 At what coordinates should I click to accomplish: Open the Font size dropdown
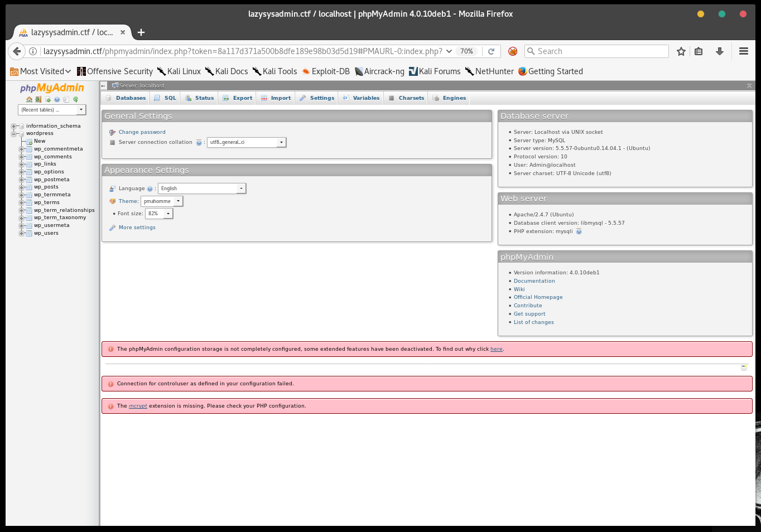coord(159,214)
